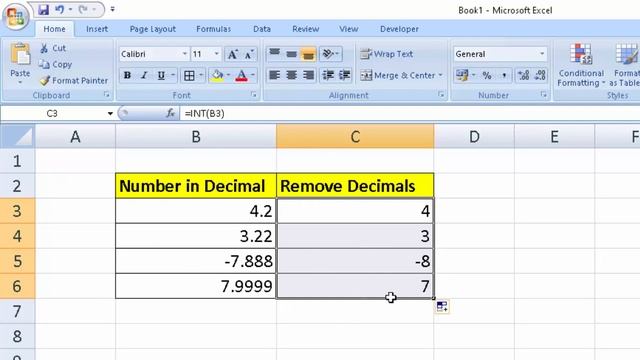The width and height of the screenshot is (640, 360).
Task: Copy the selected cells
Action: tap(56, 64)
